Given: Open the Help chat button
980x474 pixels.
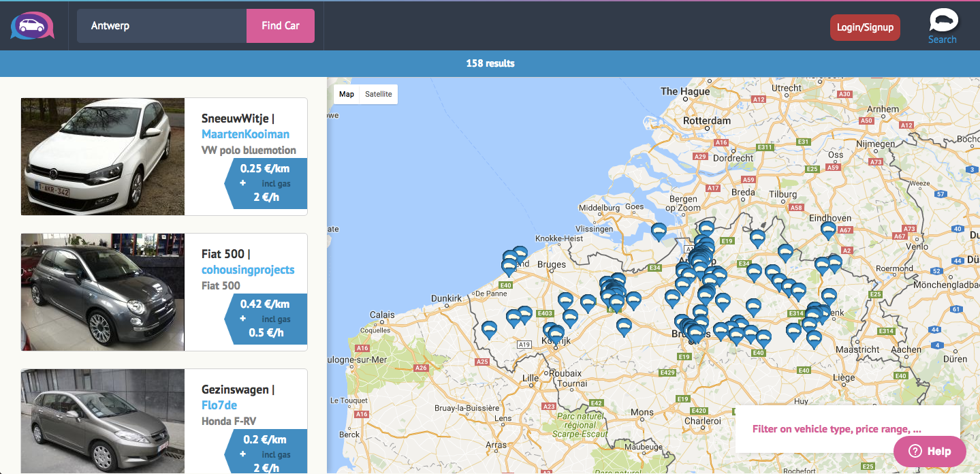Looking at the screenshot, I should click(930, 451).
